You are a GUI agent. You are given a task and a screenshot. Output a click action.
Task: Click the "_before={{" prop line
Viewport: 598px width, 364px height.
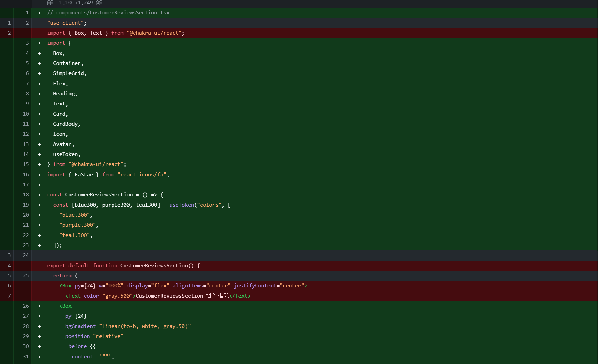81,346
